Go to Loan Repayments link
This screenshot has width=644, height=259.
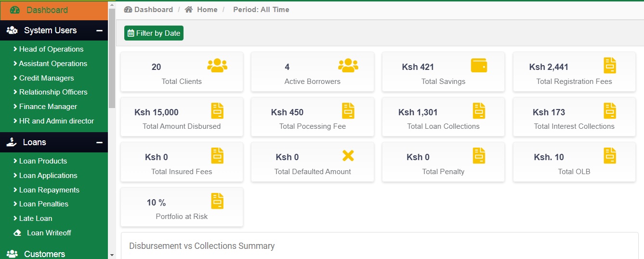49,190
